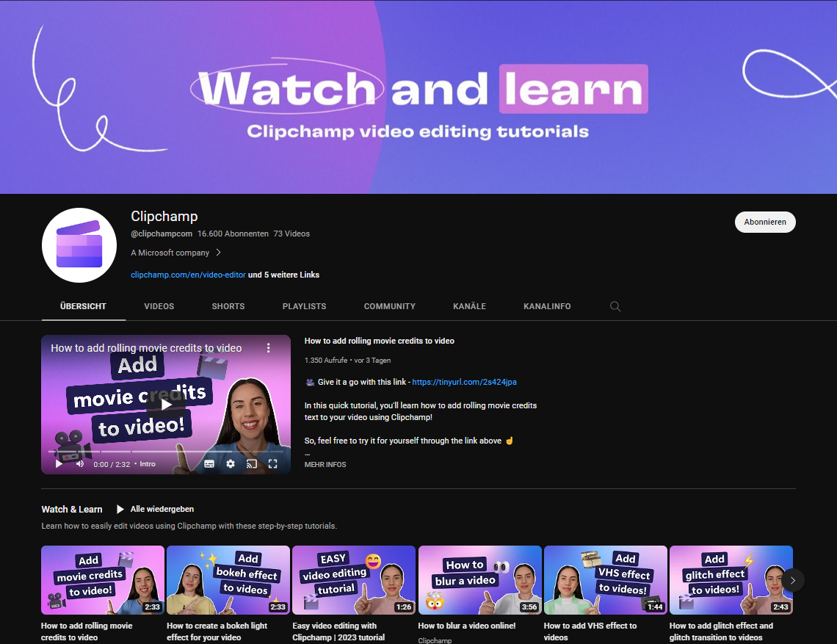Open the Watch & Learn playlist heading
This screenshot has height=644, width=837.
point(72,510)
